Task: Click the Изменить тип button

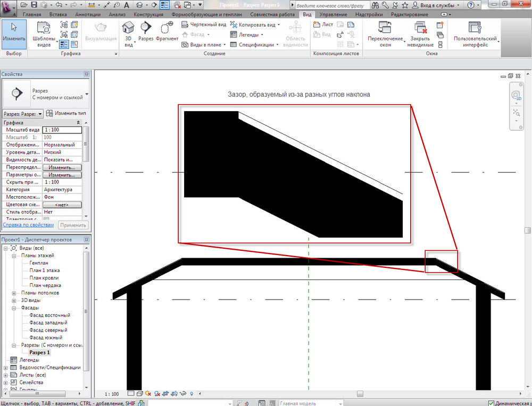Action: tap(66, 113)
